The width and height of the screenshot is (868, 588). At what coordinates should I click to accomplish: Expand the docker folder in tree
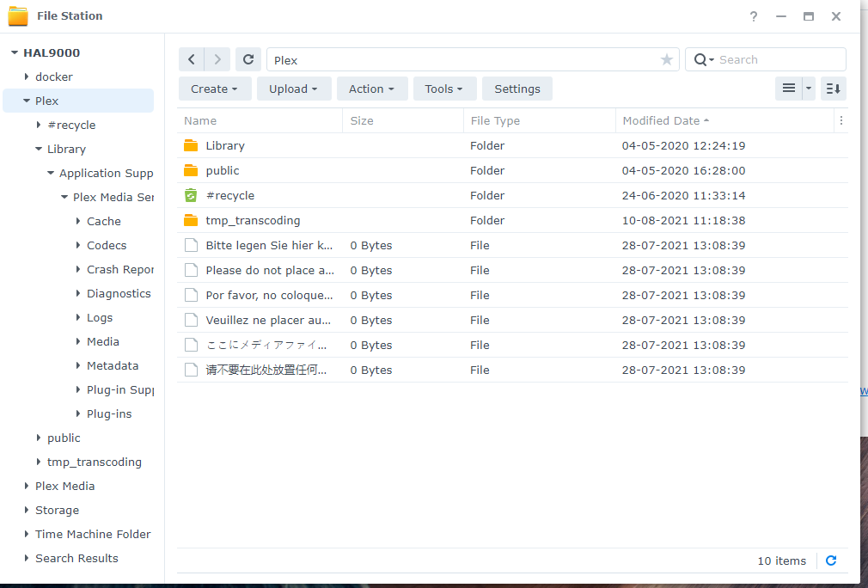click(x=26, y=77)
